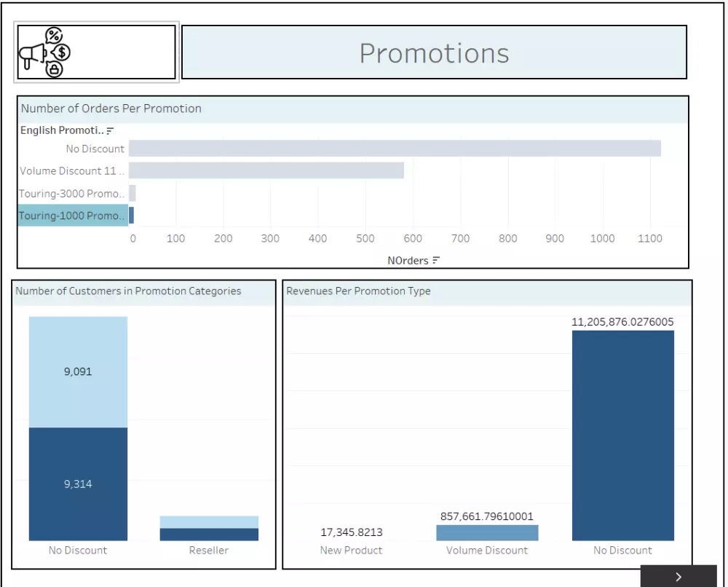728x587 pixels.
Task: Expand the English Promoti header text
Action: point(62,130)
